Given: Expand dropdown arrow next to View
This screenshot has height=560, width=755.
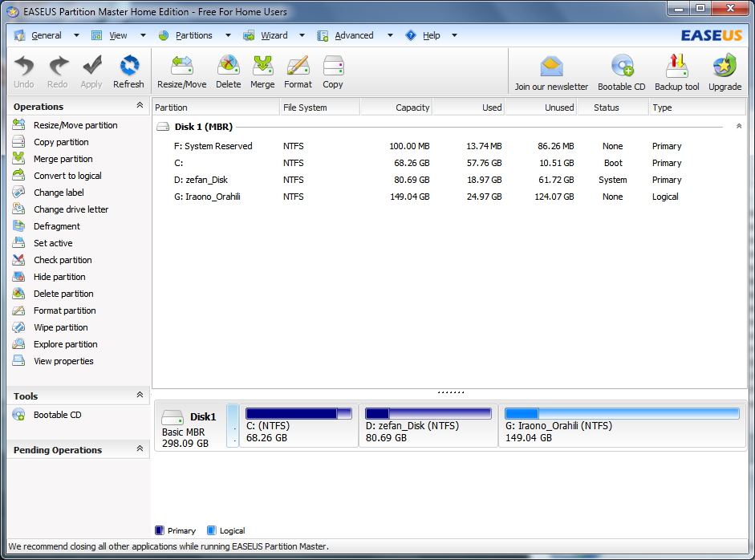Looking at the screenshot, I should [x=143, y=35].
